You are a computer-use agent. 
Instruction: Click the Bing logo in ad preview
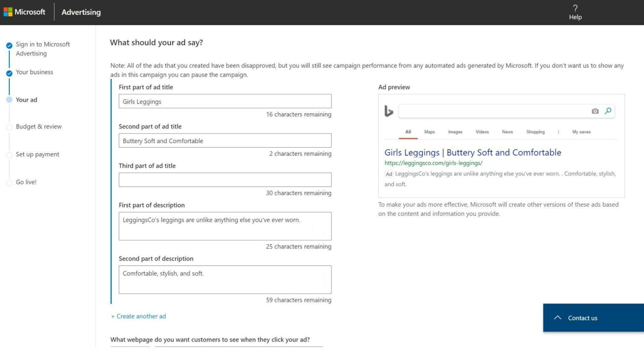389,111
